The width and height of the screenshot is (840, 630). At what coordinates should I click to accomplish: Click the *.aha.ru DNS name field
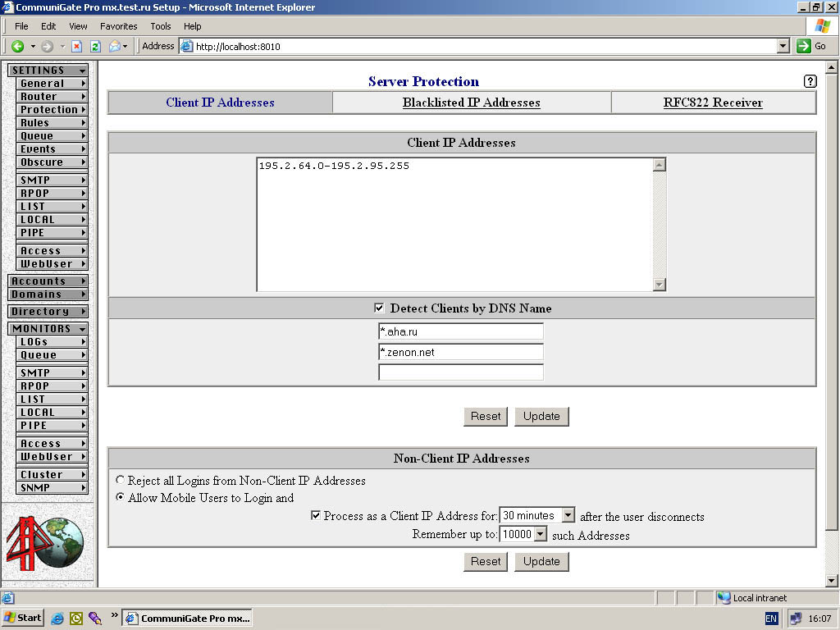tap(461, 331)
